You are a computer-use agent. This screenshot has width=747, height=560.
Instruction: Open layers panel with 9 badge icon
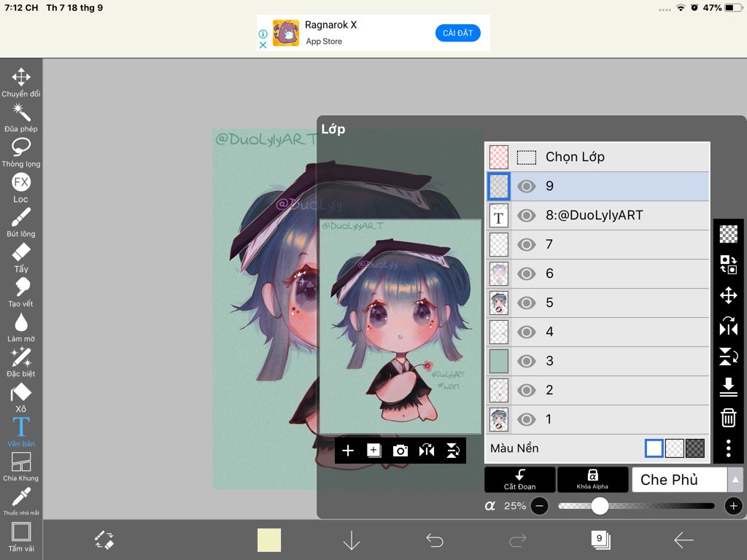(x=600, y=540)
